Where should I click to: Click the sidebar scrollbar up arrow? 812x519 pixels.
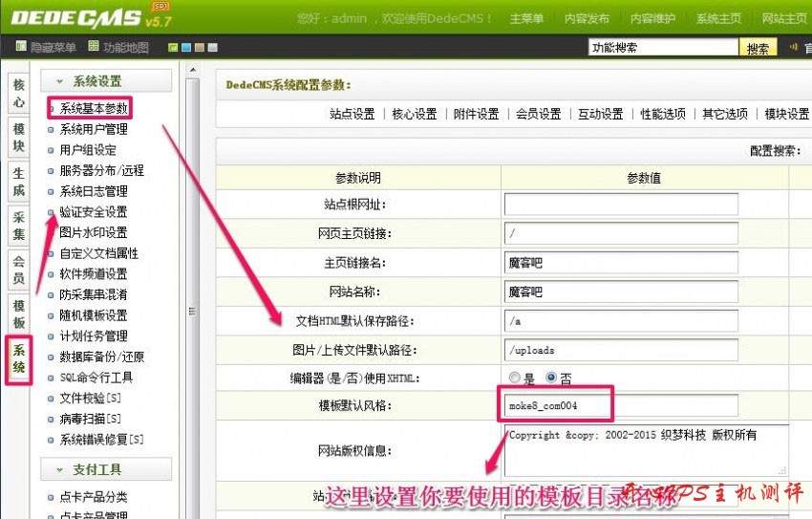coord(193,70)
